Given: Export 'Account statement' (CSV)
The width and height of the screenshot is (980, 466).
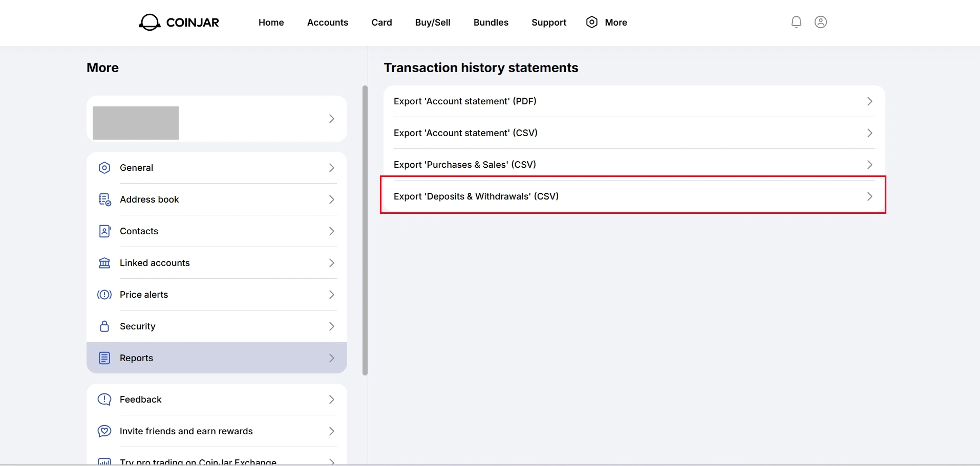Looking at the screenshot, I should (634, 133).
